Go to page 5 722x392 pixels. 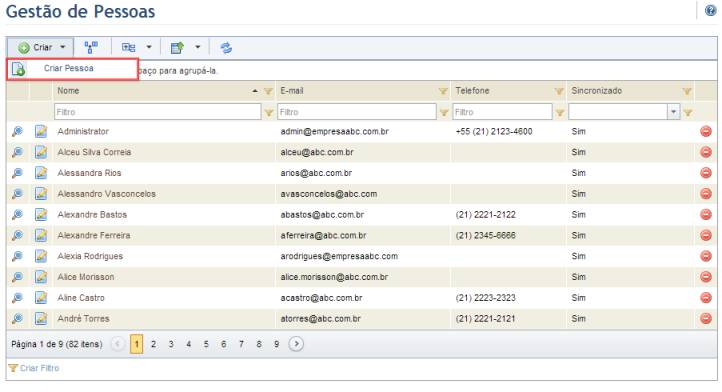206,344
